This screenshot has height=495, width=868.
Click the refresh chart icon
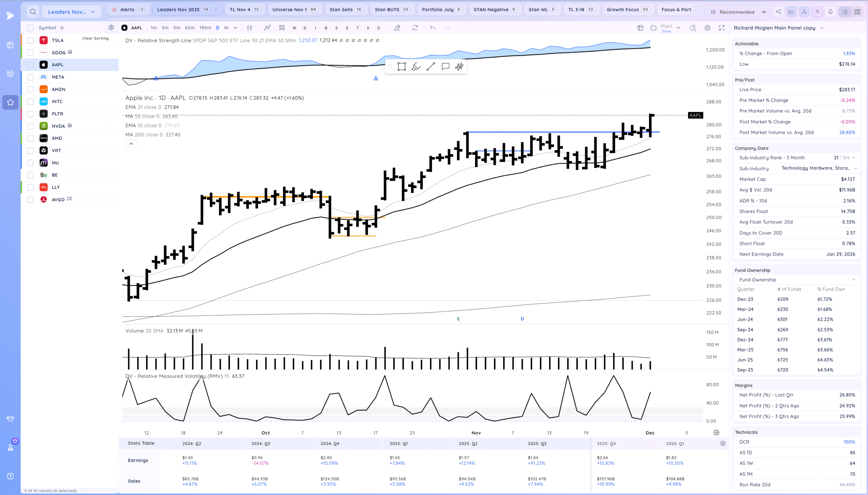pyautogui.click(x=415, y=28)
